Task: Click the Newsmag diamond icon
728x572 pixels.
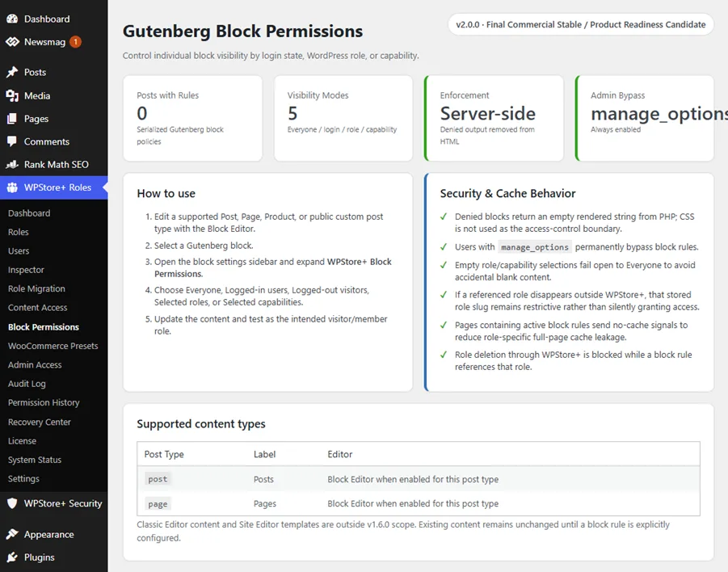Action: pyautogui.click(x=12, y=42)
